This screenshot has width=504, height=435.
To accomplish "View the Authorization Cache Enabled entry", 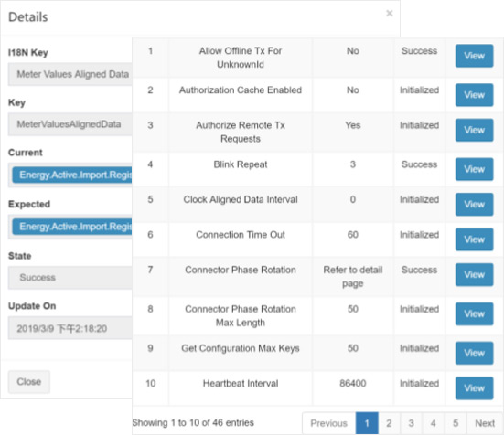I will pos(474,95).
